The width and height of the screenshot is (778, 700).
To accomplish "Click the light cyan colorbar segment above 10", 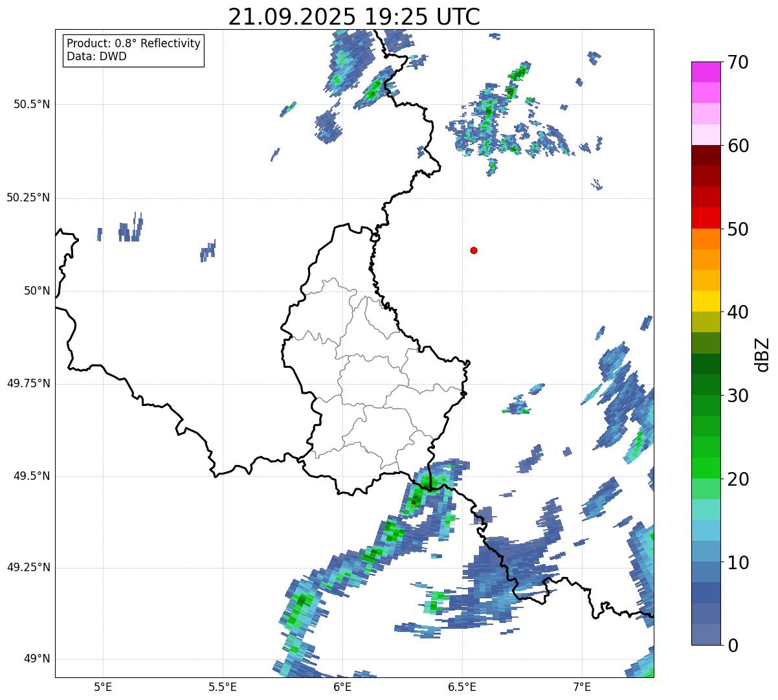I will [x=706, y=530].
